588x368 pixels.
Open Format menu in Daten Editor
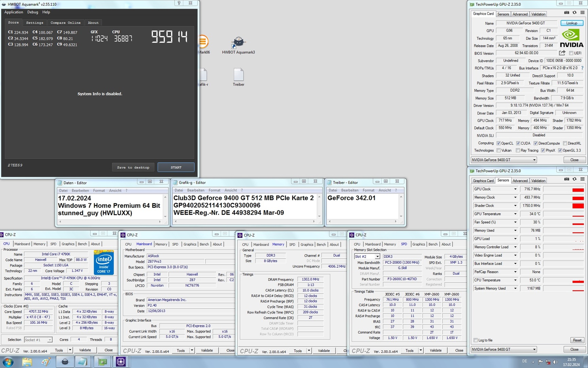[x=99, y=190]
